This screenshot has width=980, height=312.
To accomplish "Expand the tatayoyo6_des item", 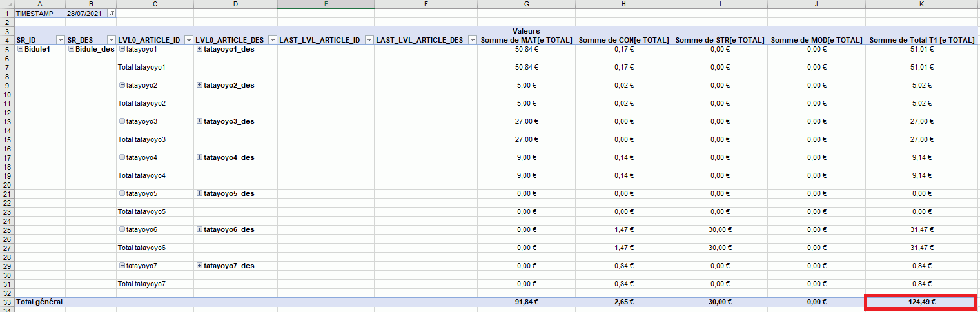I will [x=199, y=229].
